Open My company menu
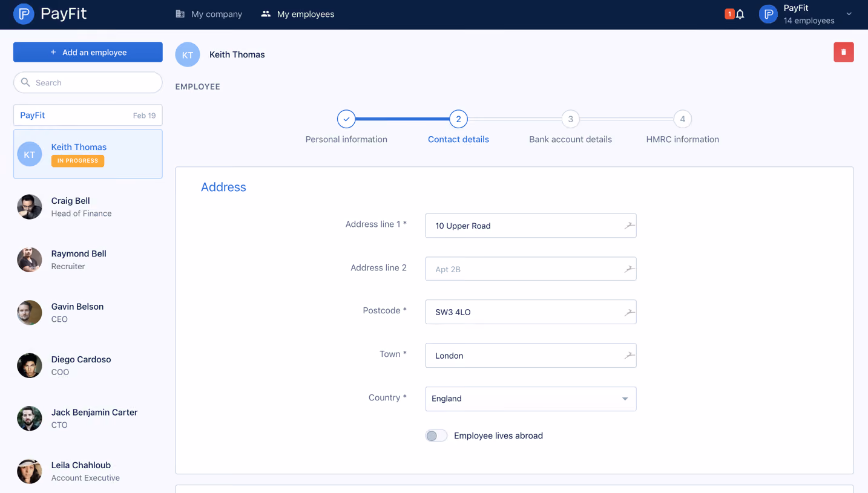 [x=209, y=14]
